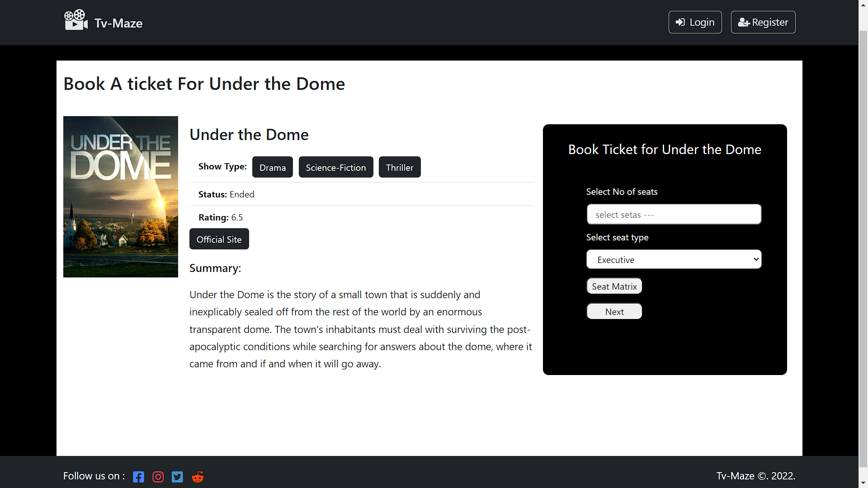Select the Drama genre tag
This screenshot has width=868, height=488.
[272, 167]
